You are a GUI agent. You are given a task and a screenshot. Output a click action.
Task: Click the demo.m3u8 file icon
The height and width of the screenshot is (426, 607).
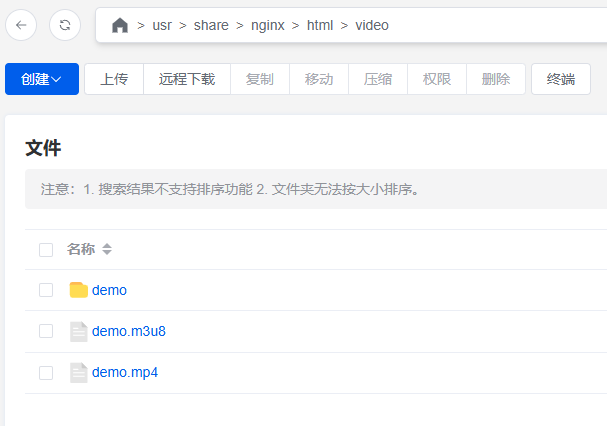79,332
